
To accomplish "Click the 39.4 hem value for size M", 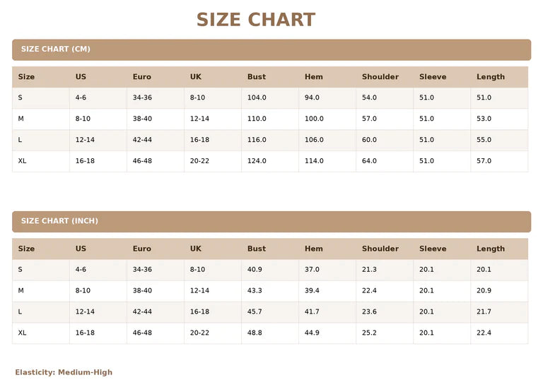I will (312, 290).
